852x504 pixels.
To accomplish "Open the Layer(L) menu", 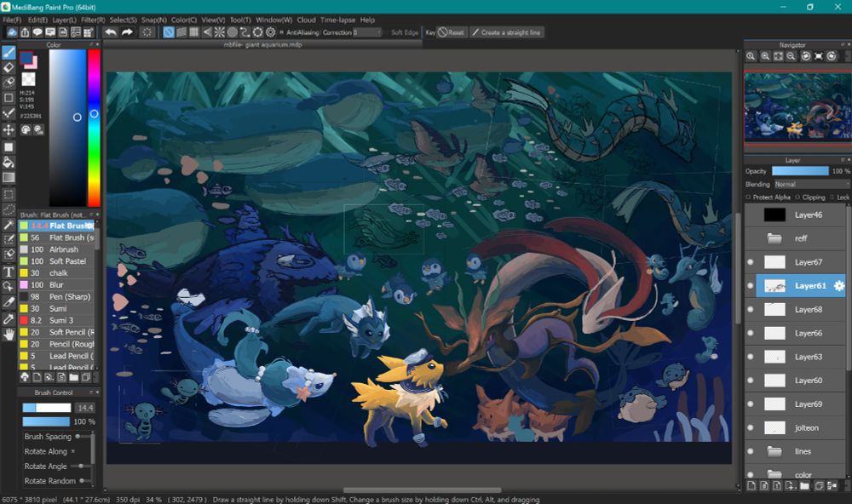I will (64, 20).
